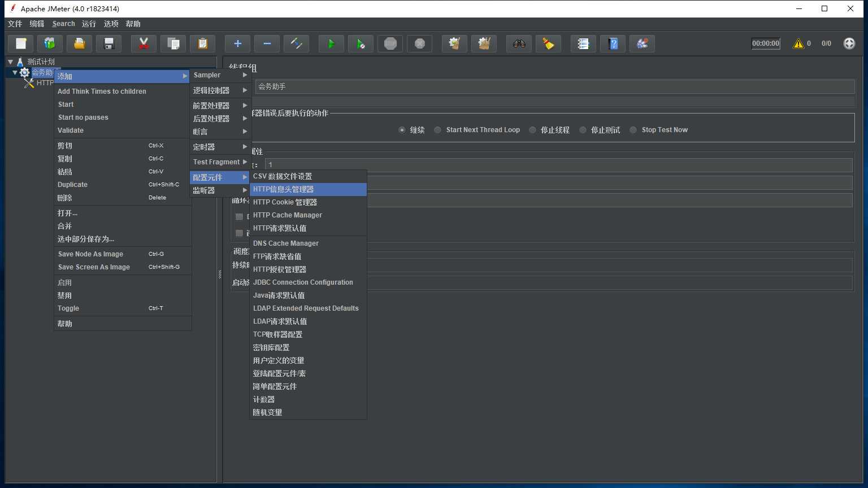Click the Stop test toolbar icon

(390, 43)
